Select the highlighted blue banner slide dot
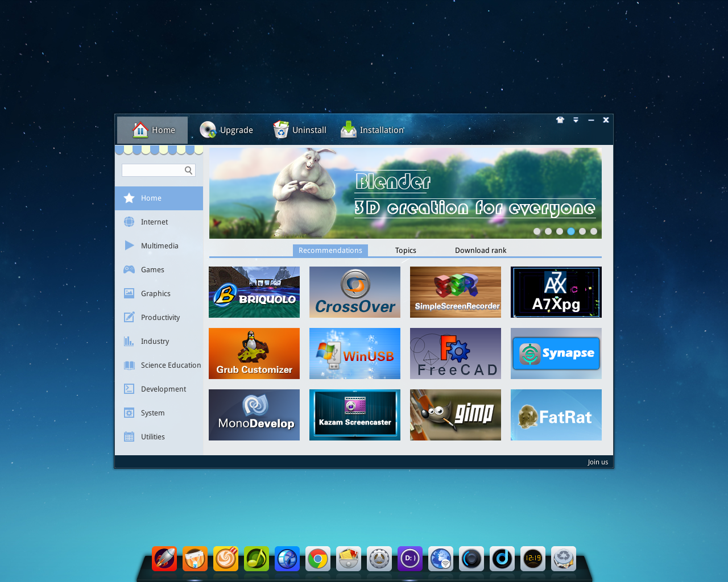Viewport: 728px width, 582px height. point(571,231)
